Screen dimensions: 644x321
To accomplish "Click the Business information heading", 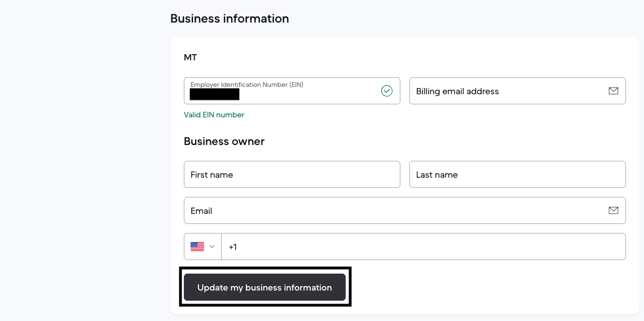I will click(230, 19).
